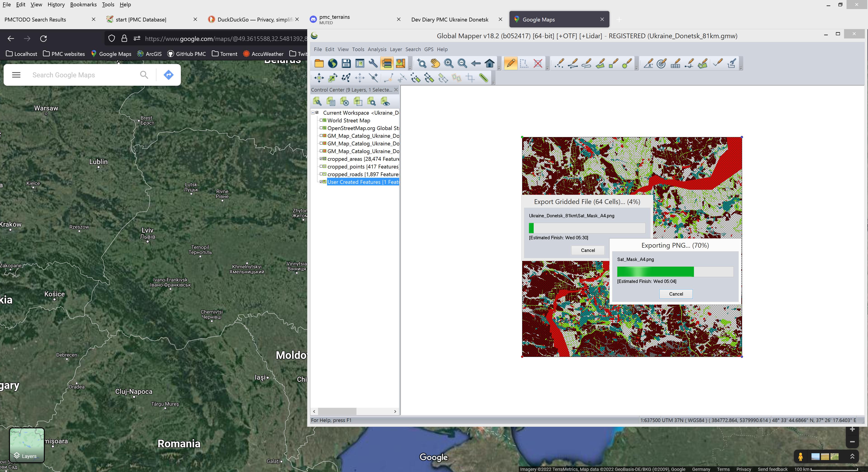Open the Analysis menu in Global Mapper
The image size is (868, 472).
pyautogui.click(x=377, y=49)
